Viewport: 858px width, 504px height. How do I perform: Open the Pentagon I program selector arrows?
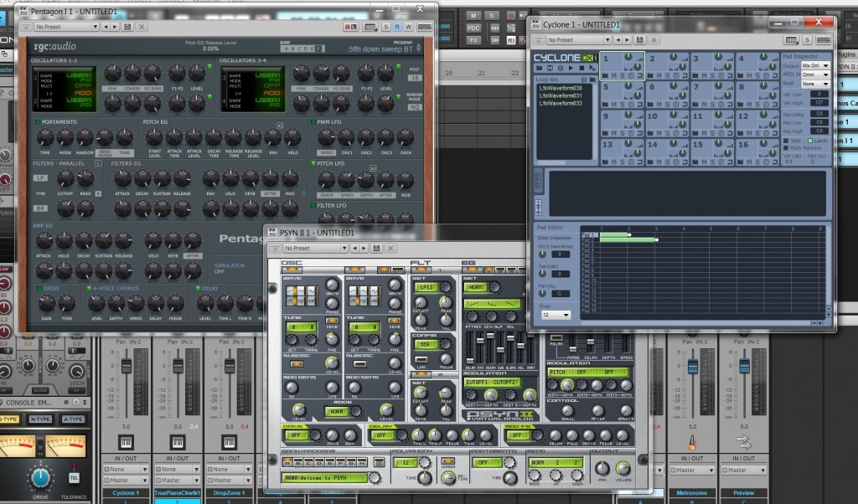[419, 48]
